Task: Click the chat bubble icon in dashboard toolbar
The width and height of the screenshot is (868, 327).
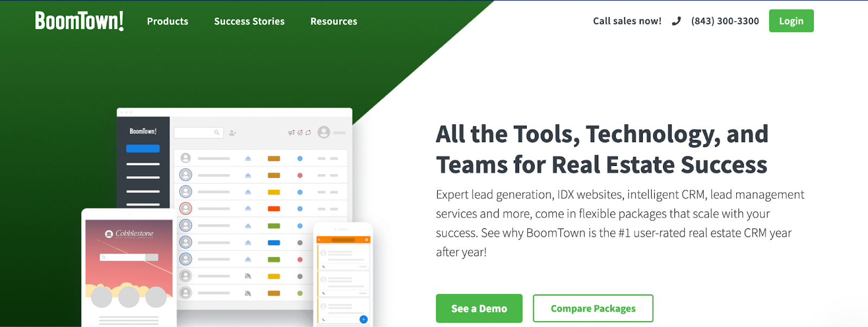Action: (308, 132)
